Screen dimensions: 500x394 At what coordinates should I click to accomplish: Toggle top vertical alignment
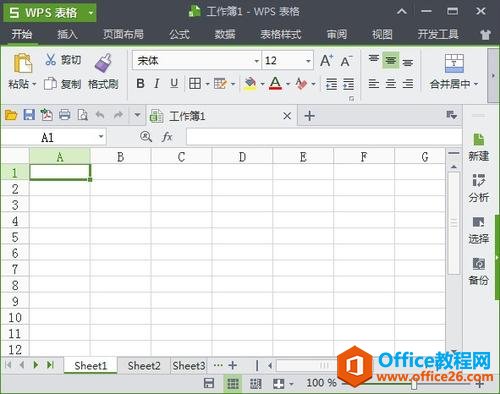(x=374, y=59)
